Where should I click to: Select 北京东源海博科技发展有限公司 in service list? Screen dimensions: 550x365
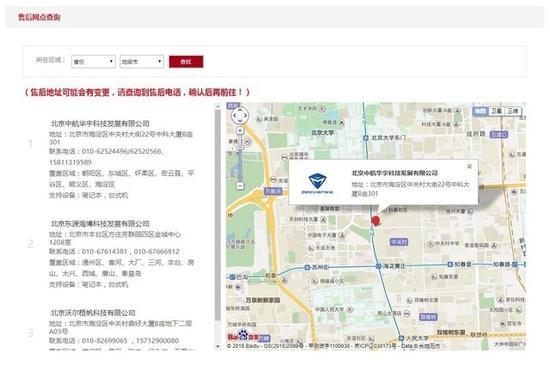tap(100, 223)
